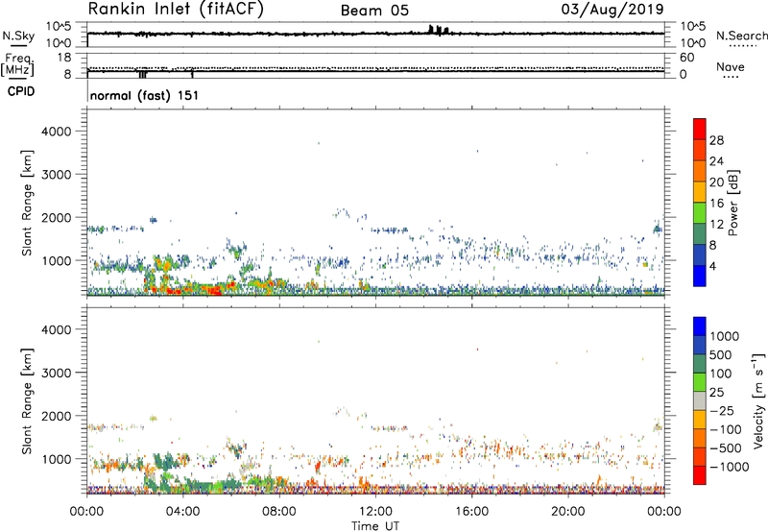This screenshot has width=768, height=532.
Task: Click the "4000" tick on the power panel
Action: [56, 132]
